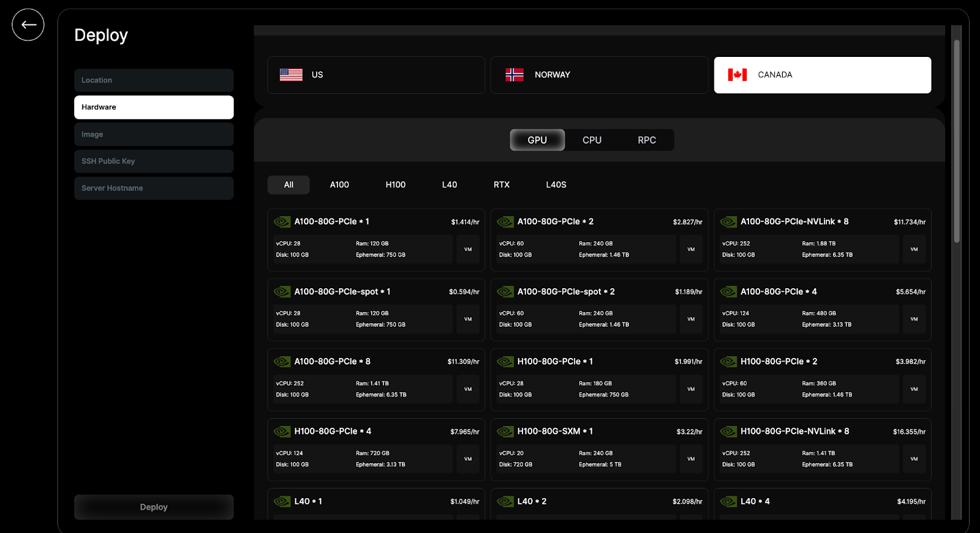This screenshot has height=533, width=980.
Task: Click the vertical scrollbar thumb
Action: pos(957,141)
